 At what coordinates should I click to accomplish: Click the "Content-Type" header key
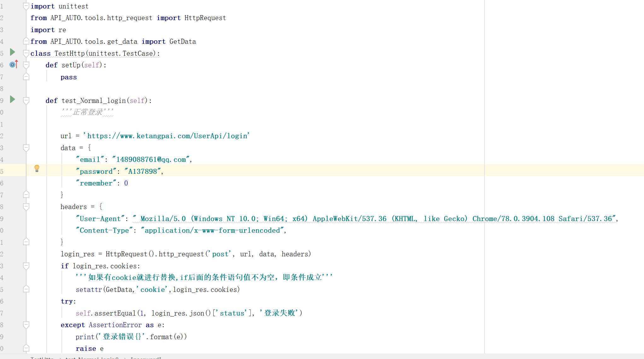point(104,230)
